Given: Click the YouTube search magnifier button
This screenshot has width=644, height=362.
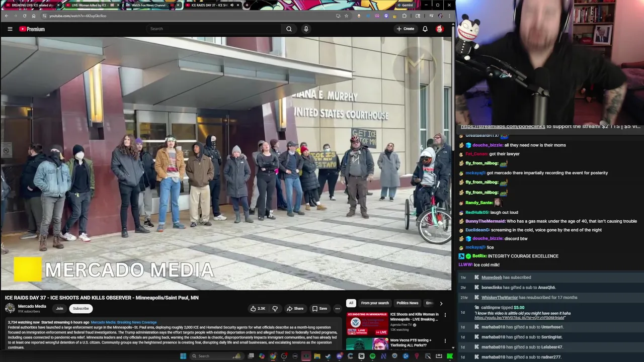Looking at the screenshot, I should [x=289, y=29].
